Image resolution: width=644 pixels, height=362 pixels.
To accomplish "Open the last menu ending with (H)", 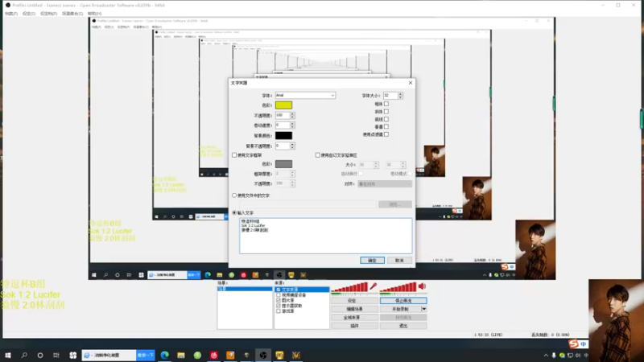I will click(x=94, y=14).
